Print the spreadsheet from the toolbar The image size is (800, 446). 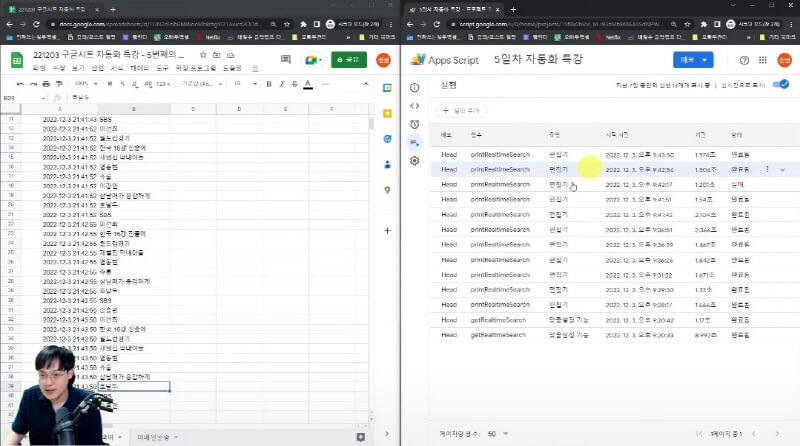(46, 84)
